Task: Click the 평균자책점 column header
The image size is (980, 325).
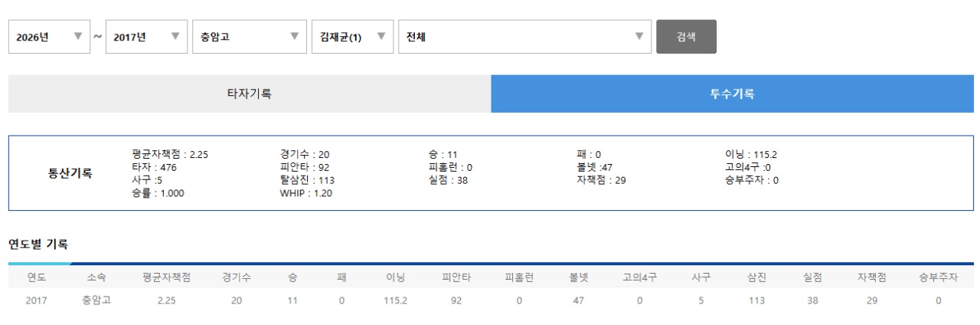Action: pos(166,277)
